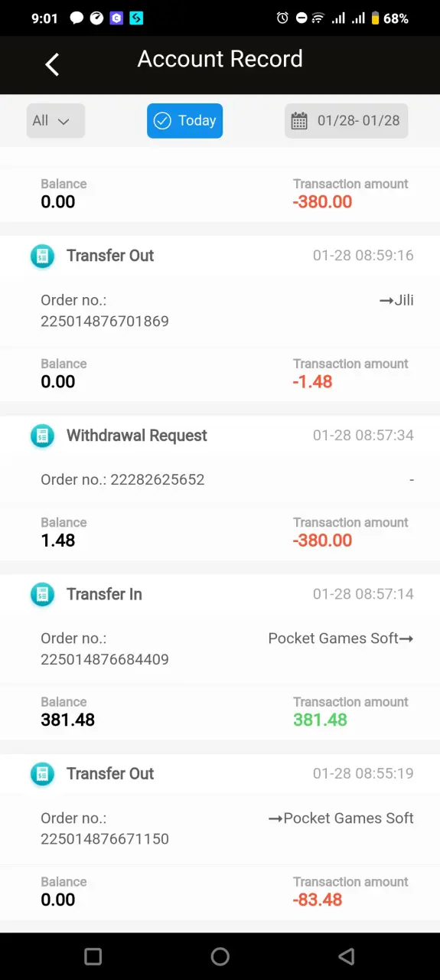Tap the Jili Transfer Out record icon
The height and width of the screenshot is (980, 440).
click(x=42, y=256)
